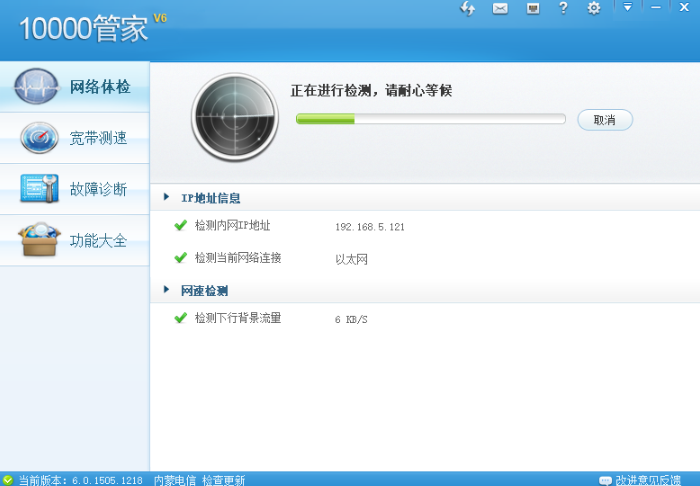Click the status text 正在进行检测，请耐心等候

(x=371, y=91)
